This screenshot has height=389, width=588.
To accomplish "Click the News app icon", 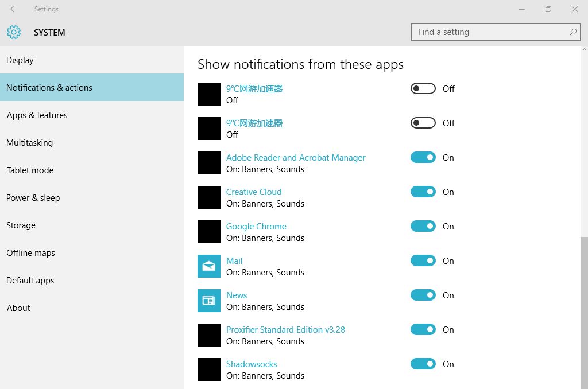I will pyautogui.click(x=209, y=301).
